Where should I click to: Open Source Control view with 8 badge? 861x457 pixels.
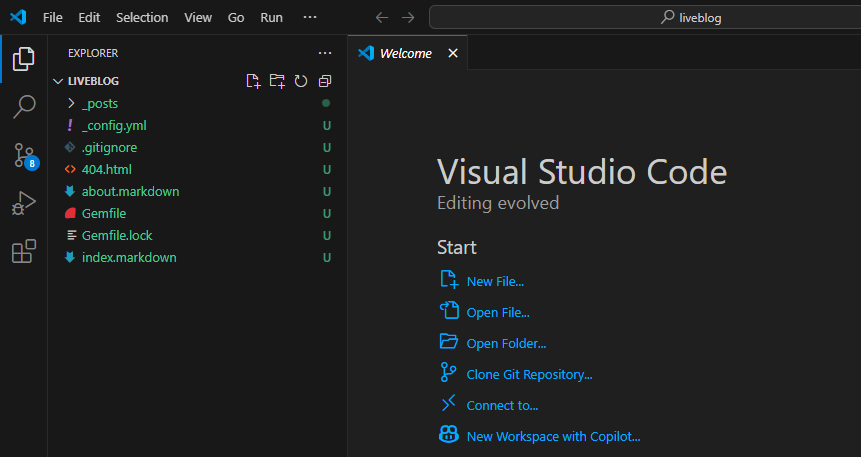[25, 155]
